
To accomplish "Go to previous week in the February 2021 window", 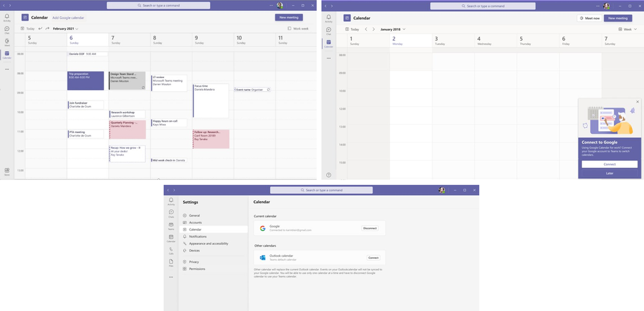I will (40, 29).
